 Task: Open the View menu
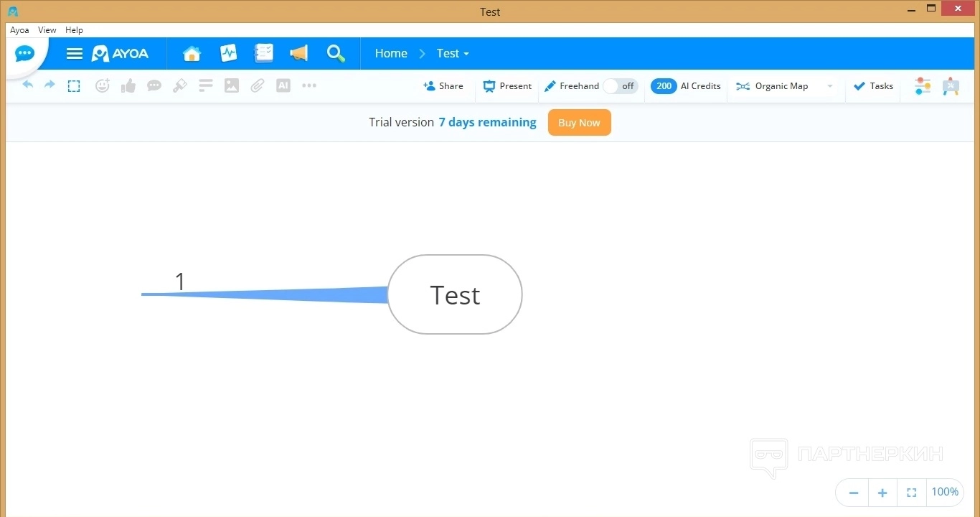pyautogui.click(x=47, y=30)
